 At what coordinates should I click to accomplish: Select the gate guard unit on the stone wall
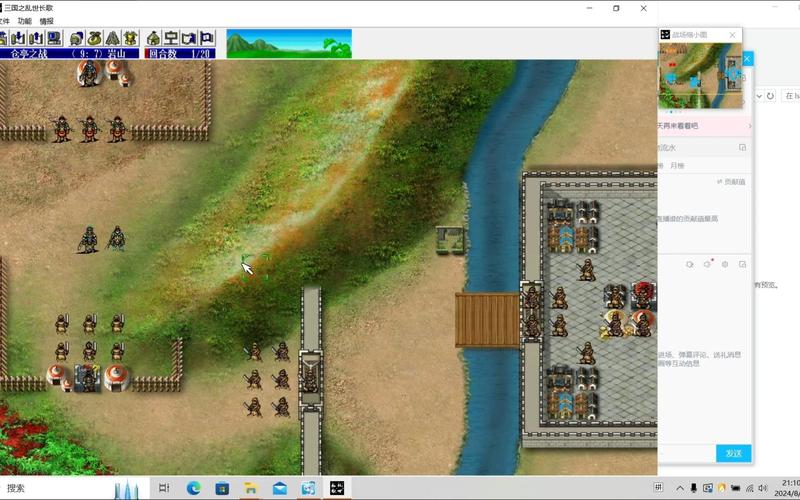pyautogui.click(x=310, y=380)
